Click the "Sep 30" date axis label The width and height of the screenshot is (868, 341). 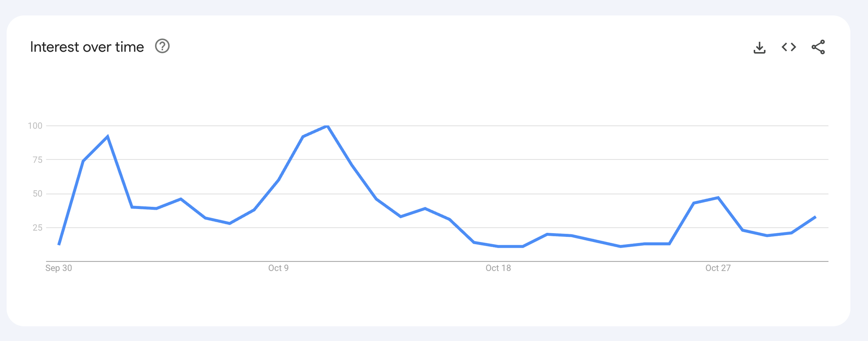pos(59,268)
